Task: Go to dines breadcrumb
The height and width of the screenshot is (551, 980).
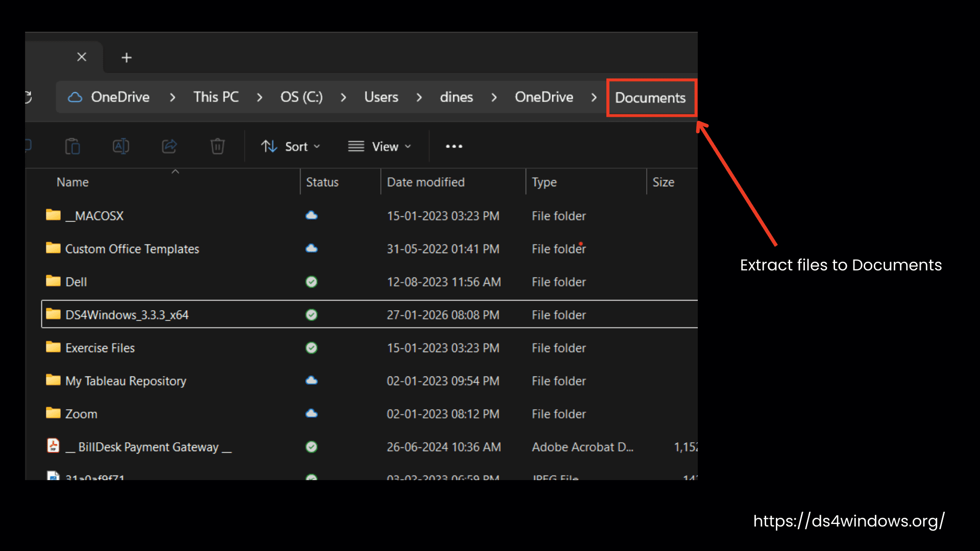Action: (x=456, y=97)
